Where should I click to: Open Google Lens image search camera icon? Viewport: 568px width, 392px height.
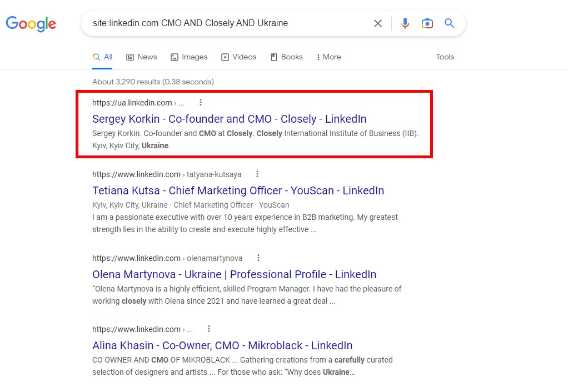[x=427, y=23]
